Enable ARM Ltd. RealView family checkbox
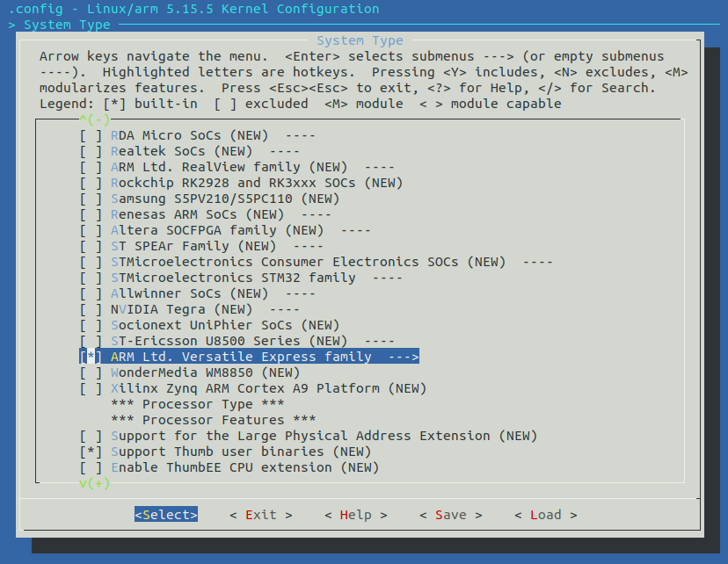 pos(91,167)
